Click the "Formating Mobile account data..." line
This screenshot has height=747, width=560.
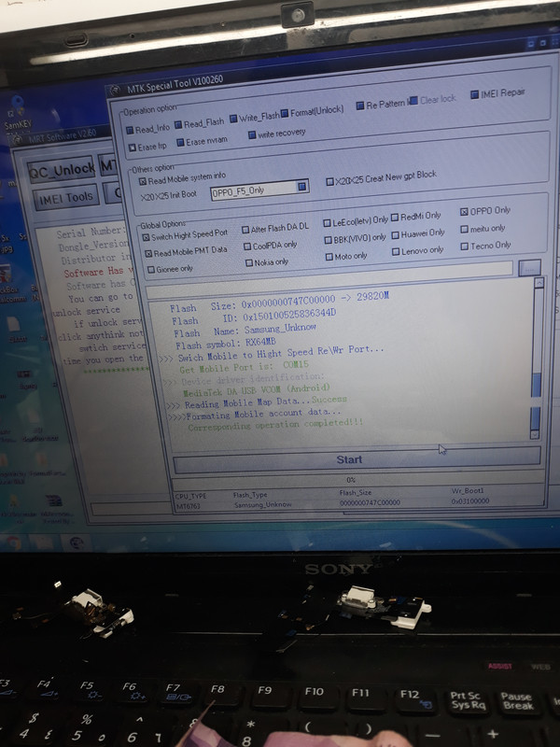[x=254, y=414]
